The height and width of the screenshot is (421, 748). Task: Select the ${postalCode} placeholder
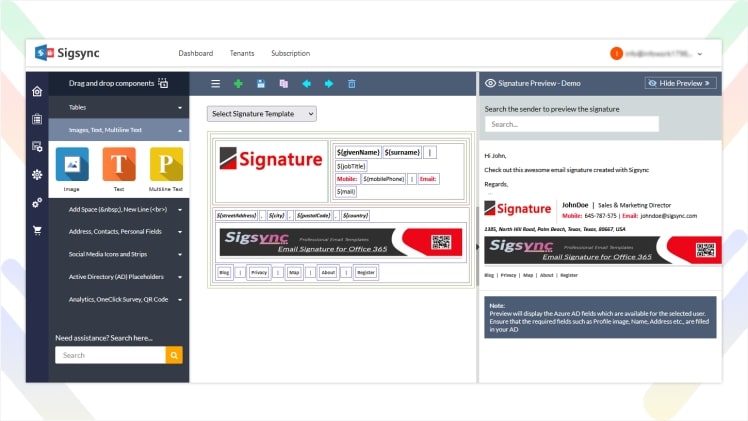(313, 216)
